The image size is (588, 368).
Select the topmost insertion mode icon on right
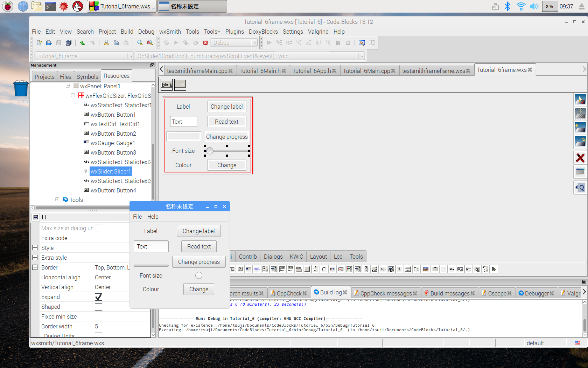coord(580,100)
